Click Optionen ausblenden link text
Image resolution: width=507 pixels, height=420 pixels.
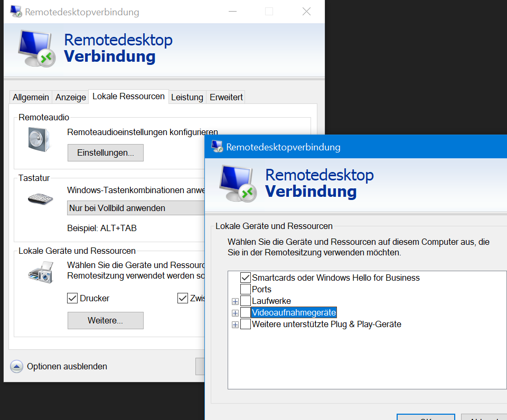click(x=67, y=366)
